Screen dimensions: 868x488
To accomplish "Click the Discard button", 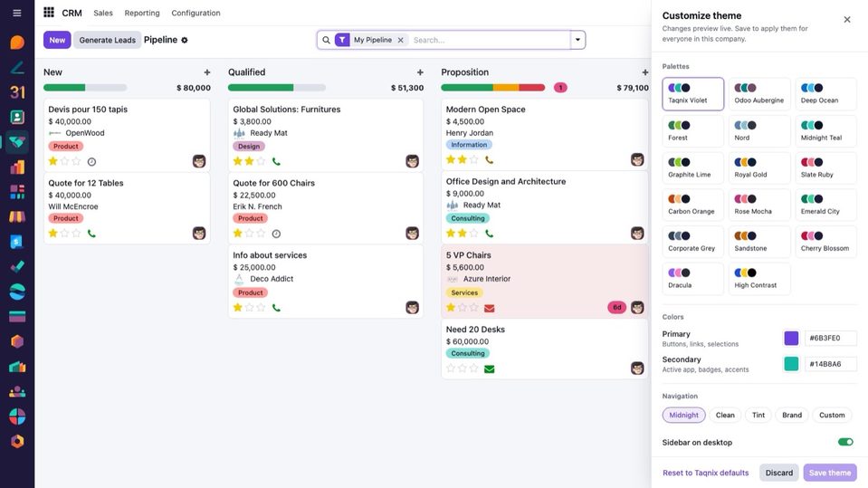I will [x=779, y=473].
